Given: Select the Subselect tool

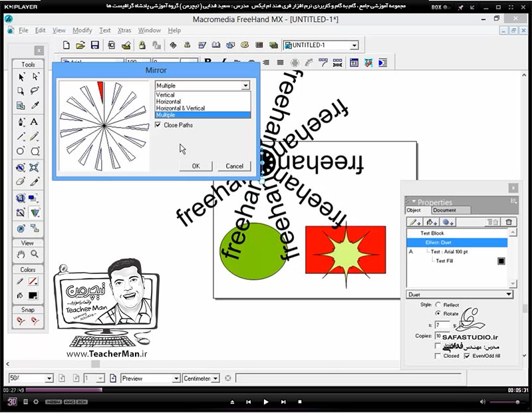Looking at the screenshot, I should click(35, 77).
